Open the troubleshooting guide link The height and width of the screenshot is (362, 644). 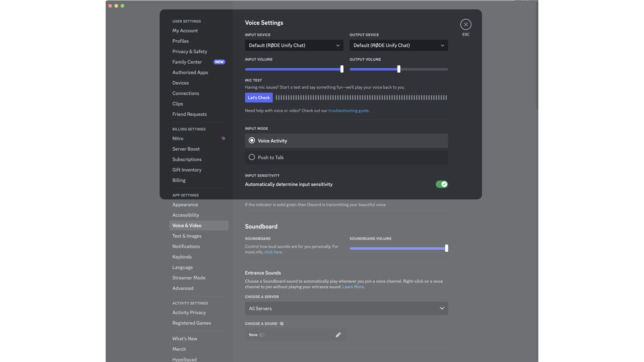(348, 111)
